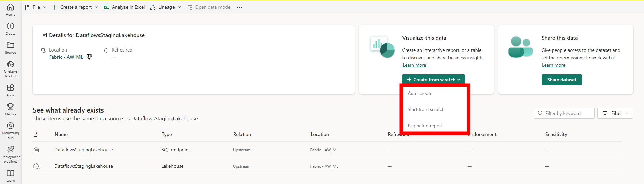Open Deployment pipelines rocket icon
The width and height of the screenshot is (644, 184).
pos(10,149)
